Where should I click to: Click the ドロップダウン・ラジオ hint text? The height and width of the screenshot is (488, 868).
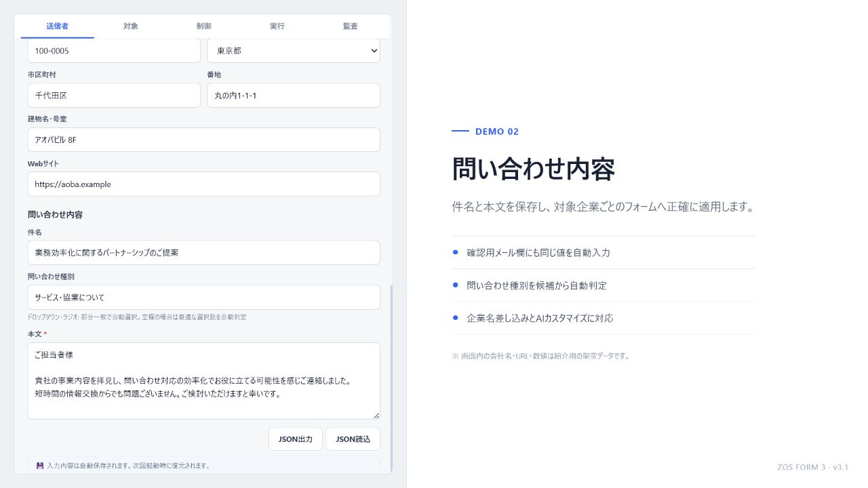(x=137, y=317)
